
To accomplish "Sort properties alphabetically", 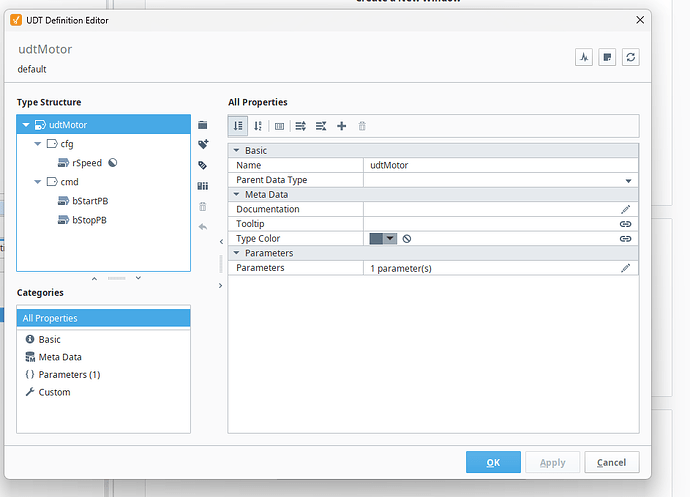I will tap(258, 126).
